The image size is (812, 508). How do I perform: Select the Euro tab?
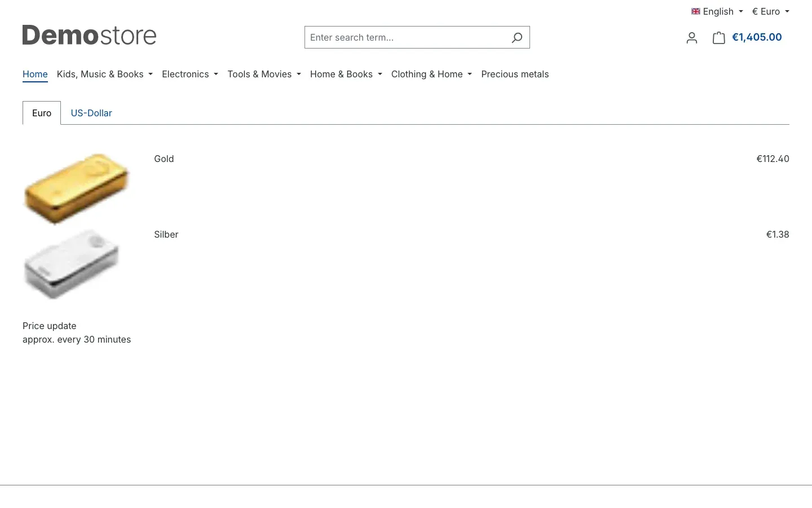tap(42, 113)
